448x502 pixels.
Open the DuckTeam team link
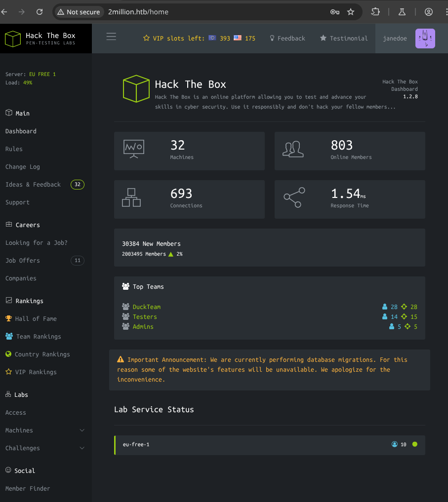click(146, 307)
